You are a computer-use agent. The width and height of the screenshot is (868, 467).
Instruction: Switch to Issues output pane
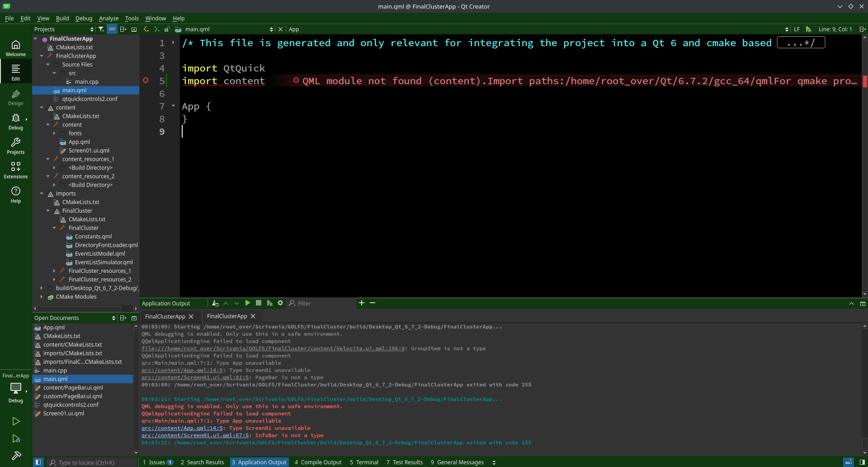(158, 462)
